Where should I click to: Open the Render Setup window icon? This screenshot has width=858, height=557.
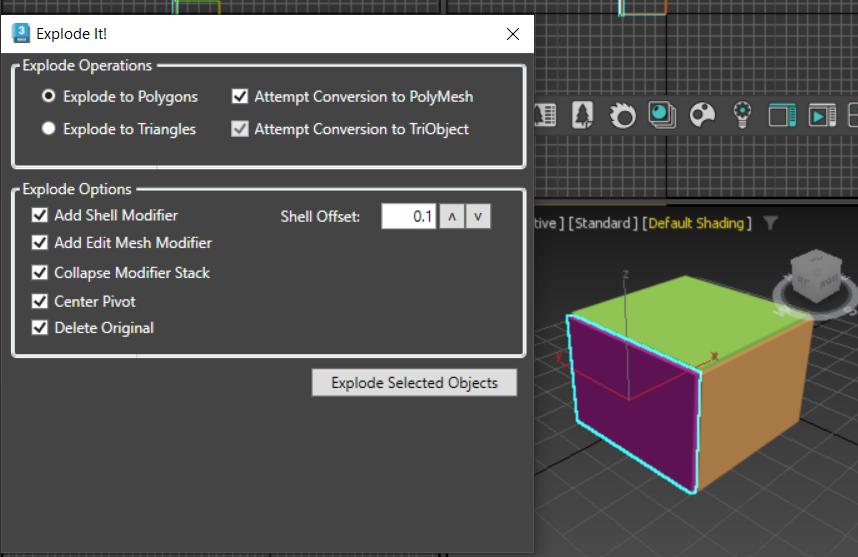[782, 115]
